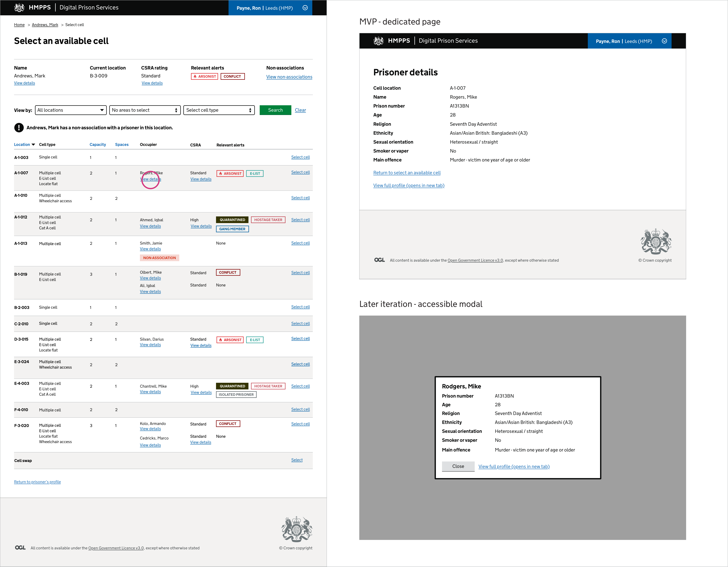The height and width of the screenshot is (567, 728).
Task: Go to Home breadcrumb link
Action: click(x=19, y=25)
